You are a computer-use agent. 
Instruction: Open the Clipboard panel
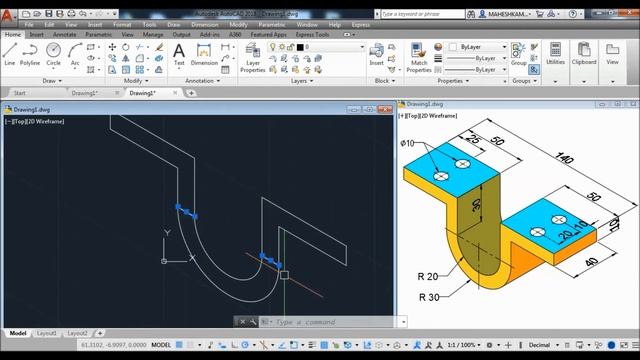coord(584,53)
